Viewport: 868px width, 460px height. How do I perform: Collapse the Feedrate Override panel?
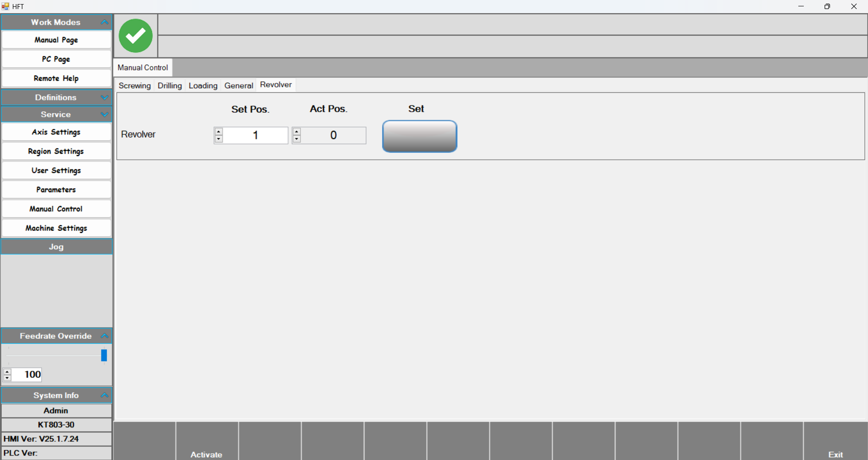[x=104, y=336]
